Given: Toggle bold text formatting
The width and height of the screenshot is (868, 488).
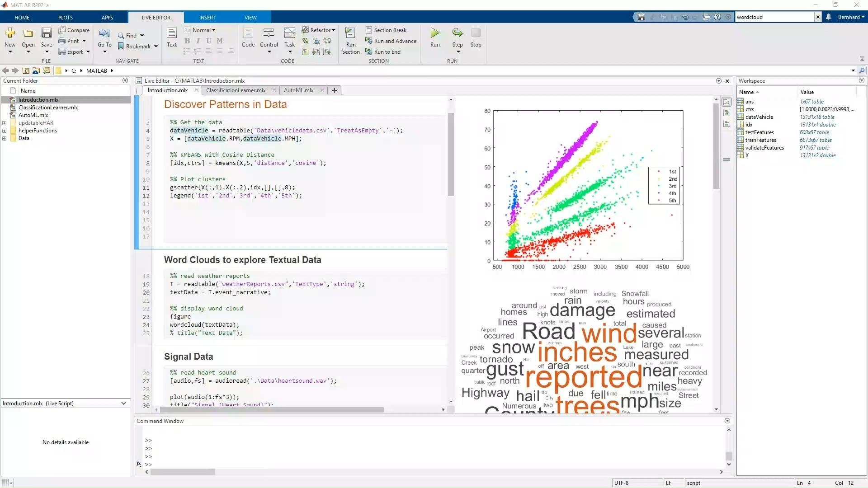Looking at the screenshot, I should tap(187, 41).
